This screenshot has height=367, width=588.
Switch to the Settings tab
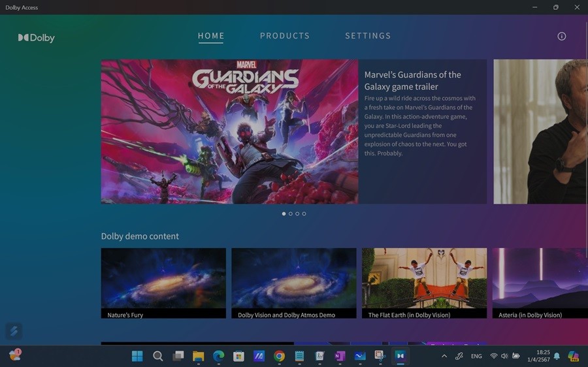368,36
